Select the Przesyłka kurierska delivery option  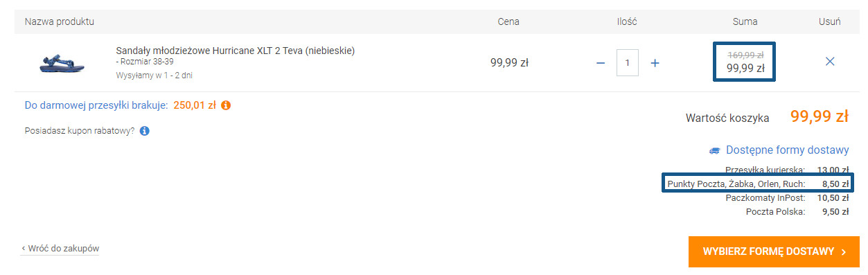click(786, 170)
